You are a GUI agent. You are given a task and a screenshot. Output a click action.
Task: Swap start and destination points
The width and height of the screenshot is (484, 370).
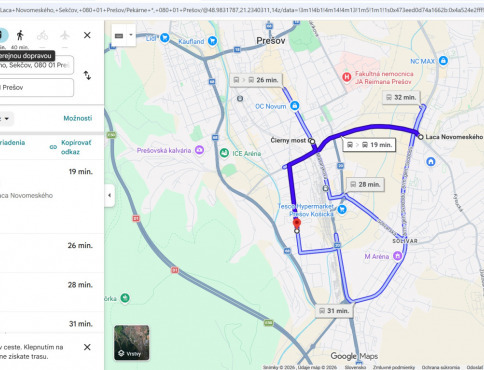click(87, 75)
